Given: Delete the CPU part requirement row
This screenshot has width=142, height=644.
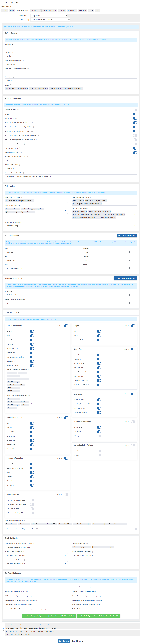Looking at the screenshot, I should click(129, 268).
